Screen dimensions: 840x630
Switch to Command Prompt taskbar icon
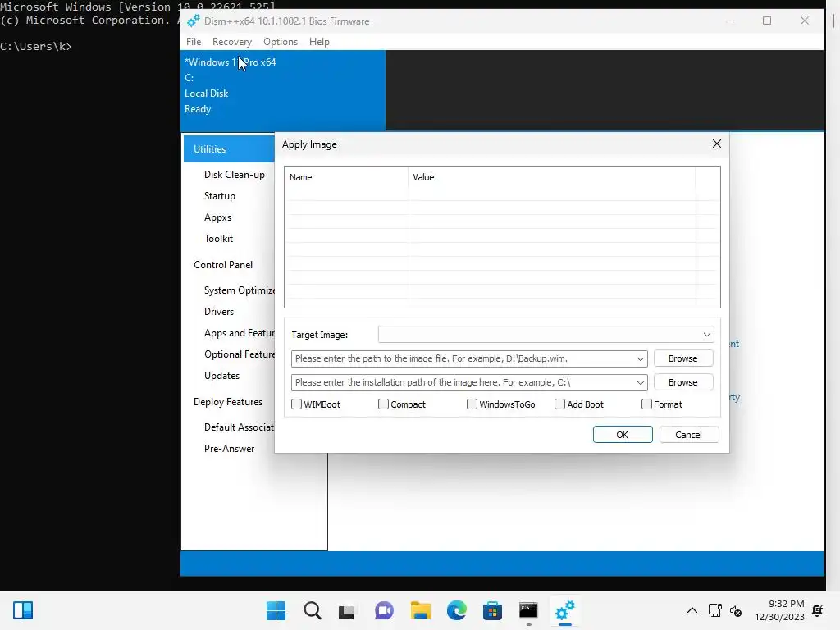pyautogui.click(x=529, y=610)
